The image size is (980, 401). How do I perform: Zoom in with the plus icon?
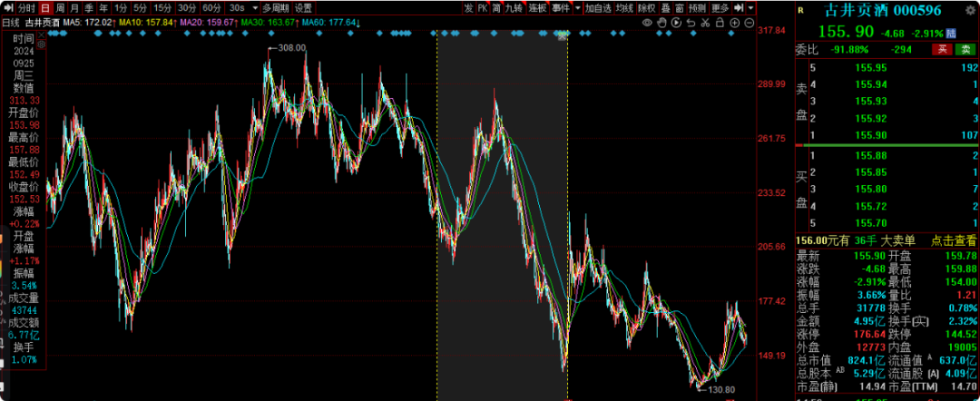tap(734, 23)
